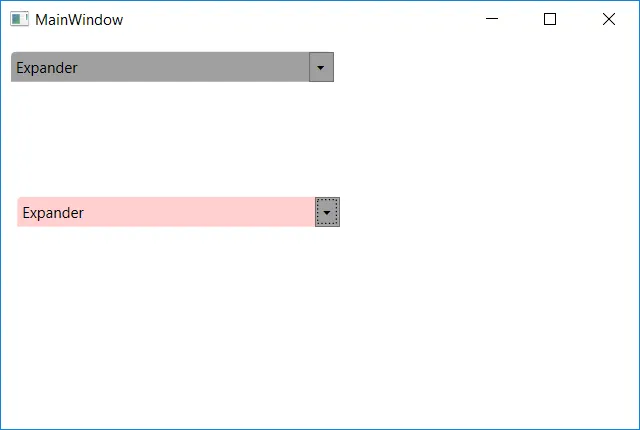This screenshot has width=640, height=430.
Task: Hit the small black triangle on gray bar
Action: point(321,68)
